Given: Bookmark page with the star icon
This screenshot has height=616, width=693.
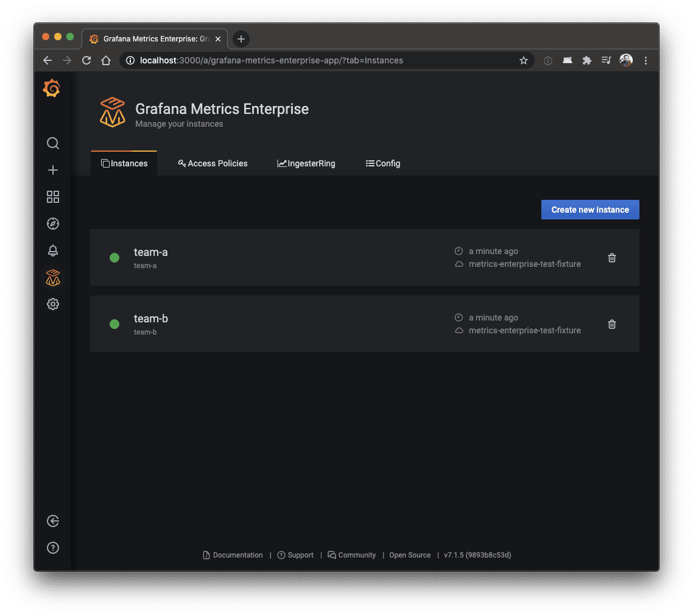Looking at the screenshot, I should [524, 60].
